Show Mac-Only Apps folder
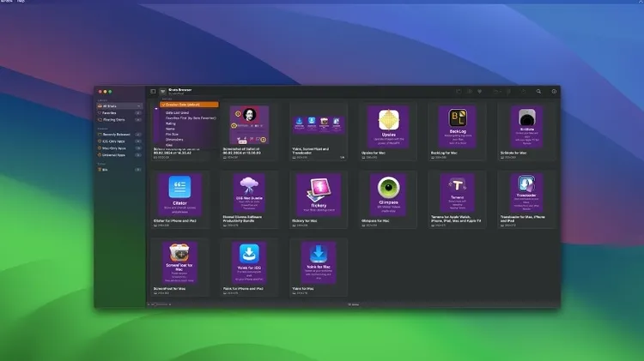Viewport: 644px width, 361px height. (114, 148)
